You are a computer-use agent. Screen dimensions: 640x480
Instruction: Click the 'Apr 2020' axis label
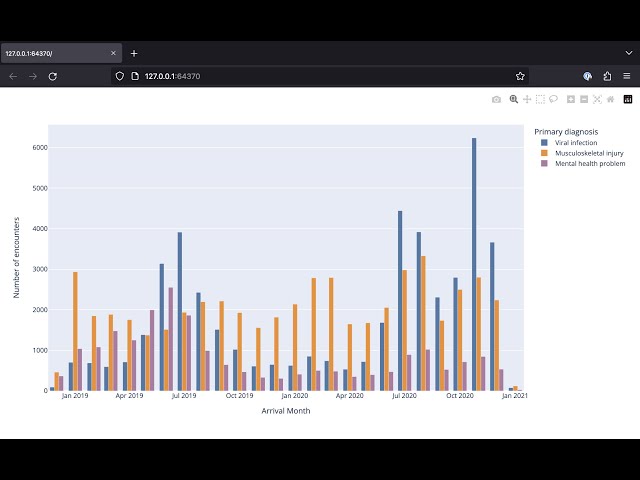[349, 396]
